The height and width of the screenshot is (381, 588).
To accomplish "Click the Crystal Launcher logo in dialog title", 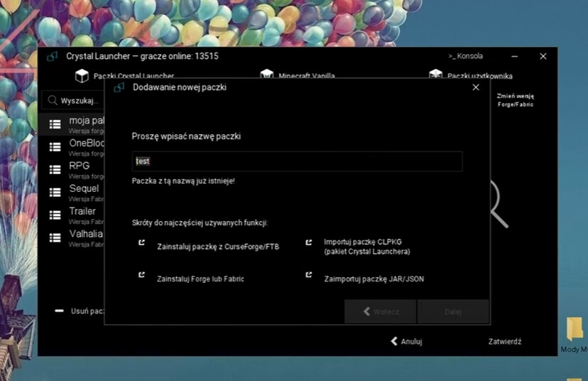I will coord(119,87).
